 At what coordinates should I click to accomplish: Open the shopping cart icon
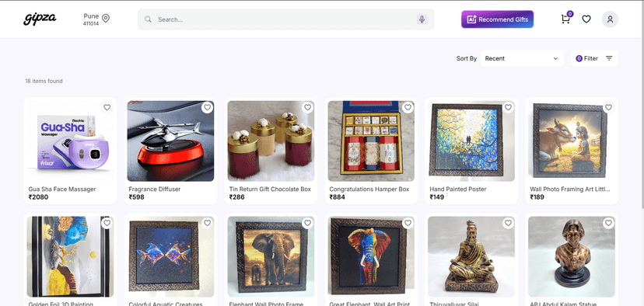click(565, 19)
